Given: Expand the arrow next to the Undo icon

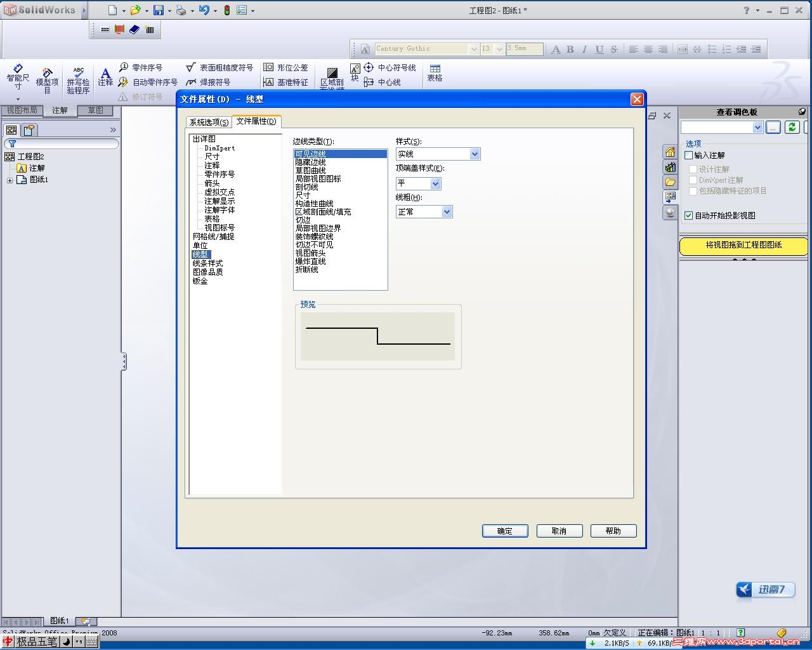Looking at the screenshot, I should 215,11.
